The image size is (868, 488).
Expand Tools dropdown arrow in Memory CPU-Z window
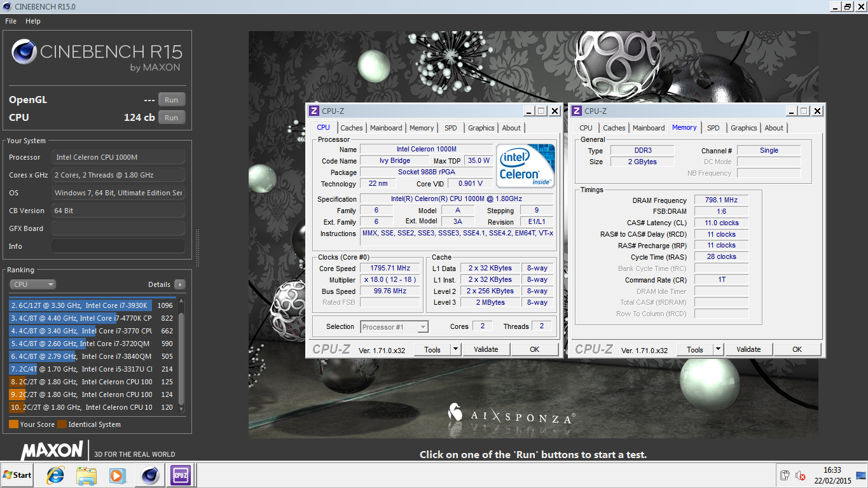718,349
